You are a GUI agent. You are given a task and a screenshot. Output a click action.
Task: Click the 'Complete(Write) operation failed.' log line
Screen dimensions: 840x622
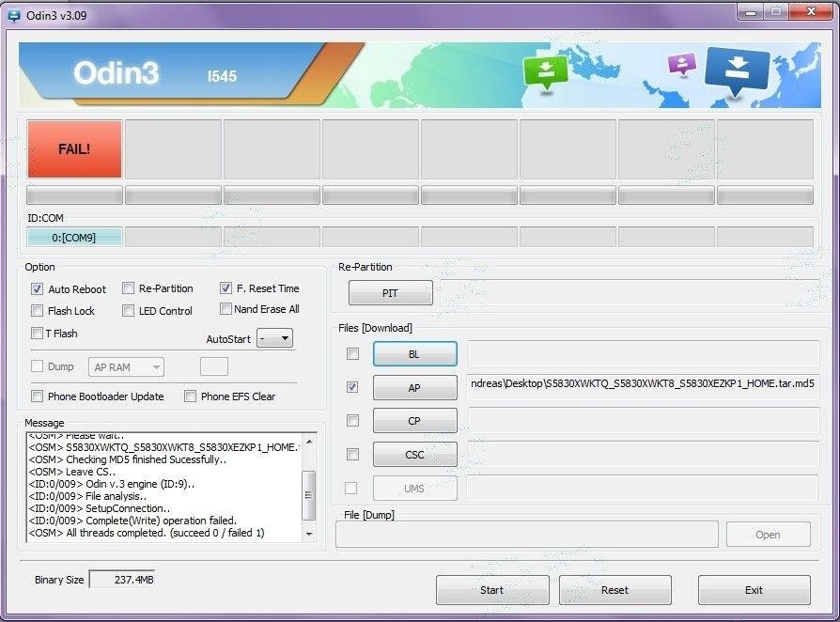[x=132, y=521]
